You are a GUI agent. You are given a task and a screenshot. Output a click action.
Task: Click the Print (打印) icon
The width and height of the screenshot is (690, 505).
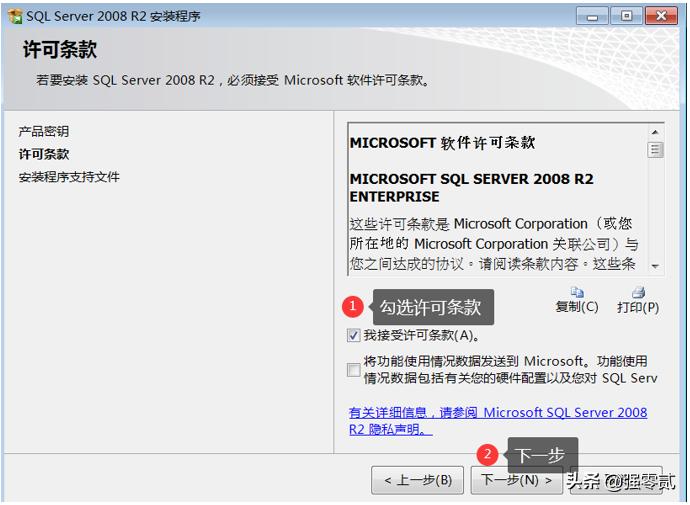[x=638, y=292]
